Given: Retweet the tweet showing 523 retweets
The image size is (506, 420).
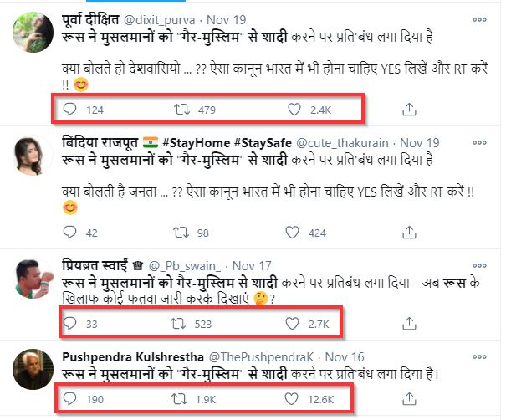Looking at the screenshot, I should click(x=178, y=323).
